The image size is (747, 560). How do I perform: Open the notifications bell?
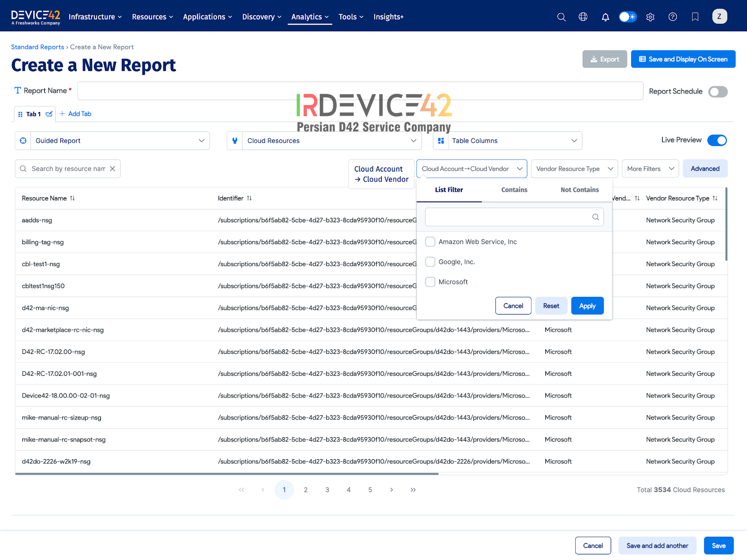click(x=606, y=17)
